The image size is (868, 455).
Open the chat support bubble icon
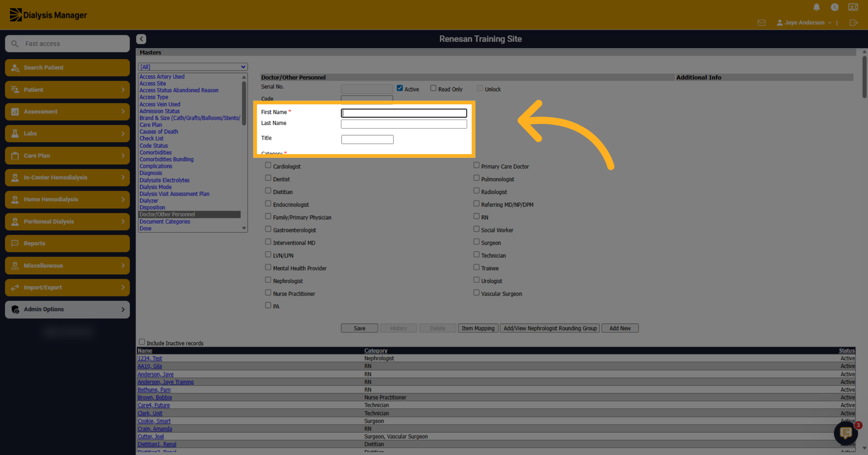(846, 432)
